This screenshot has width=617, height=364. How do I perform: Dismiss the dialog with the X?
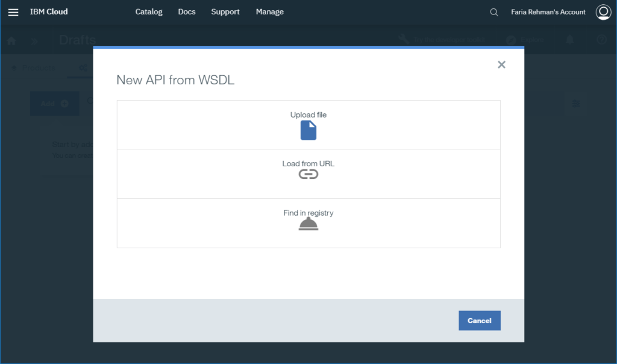pyautogui.click(x=501, y=64)
